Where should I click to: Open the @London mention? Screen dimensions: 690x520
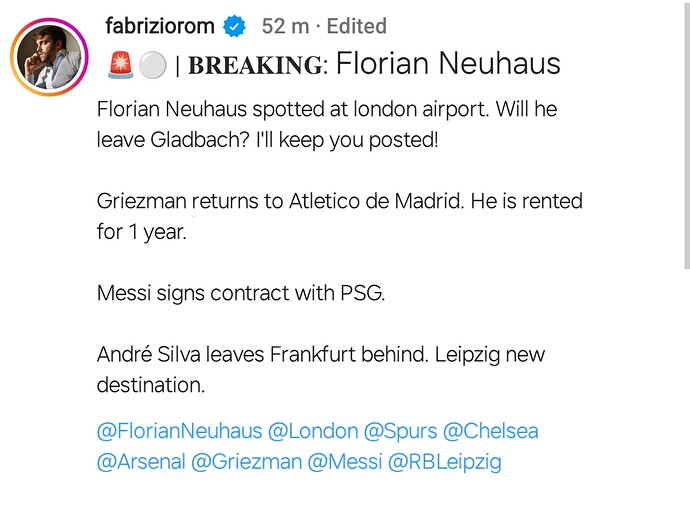pyautogui.click(x=313, y=431)
